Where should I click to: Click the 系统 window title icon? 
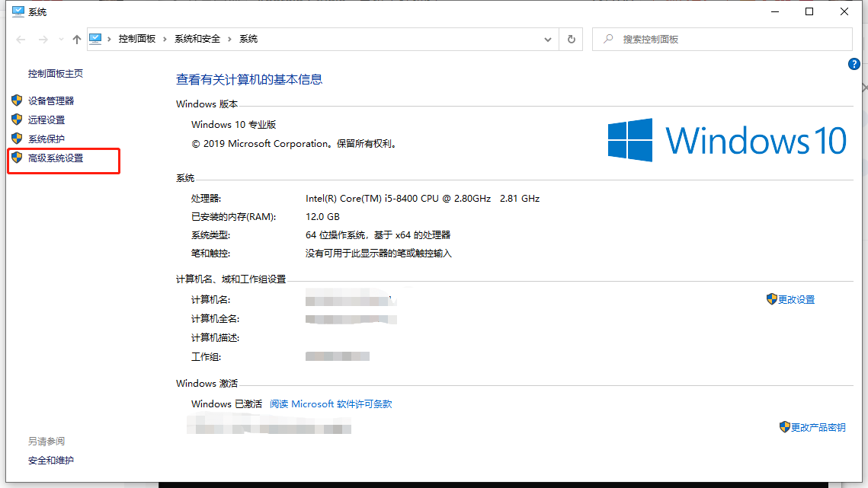(18, 11)
